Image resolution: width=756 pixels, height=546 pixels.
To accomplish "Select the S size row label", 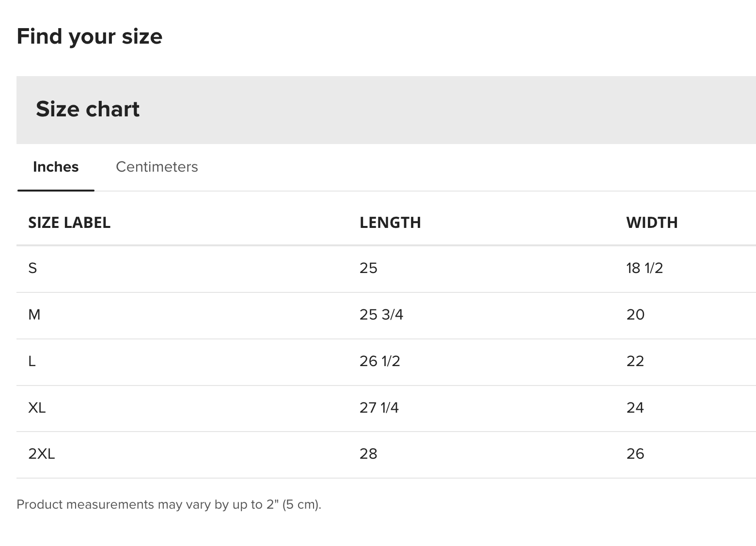I will click(32, 268).
